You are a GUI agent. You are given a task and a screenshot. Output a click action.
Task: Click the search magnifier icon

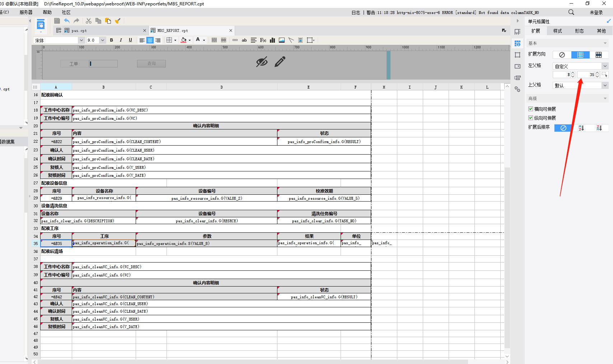(571, 12)
